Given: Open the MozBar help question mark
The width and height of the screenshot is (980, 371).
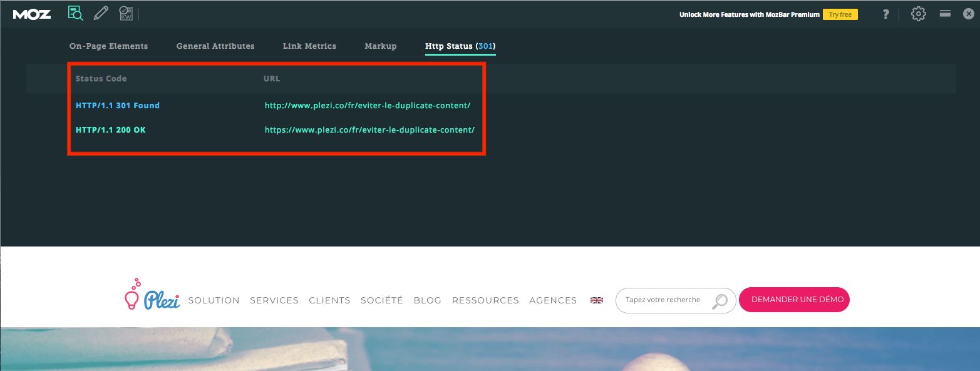Looking at the screenshot, I should coord(885,14).
